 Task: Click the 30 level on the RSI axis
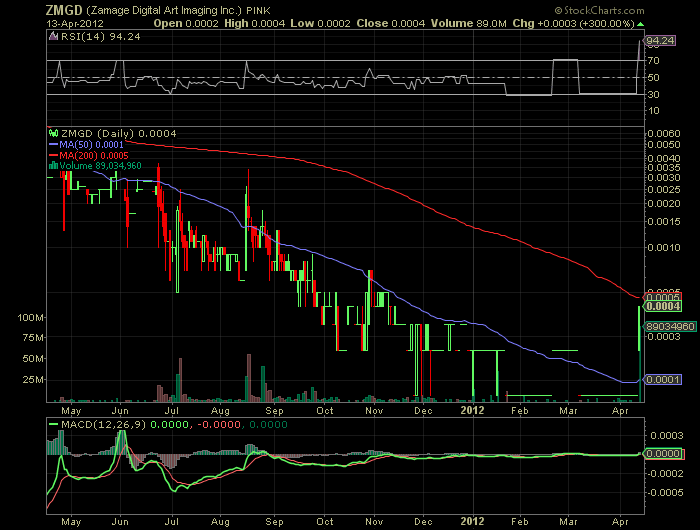point(654,95)
